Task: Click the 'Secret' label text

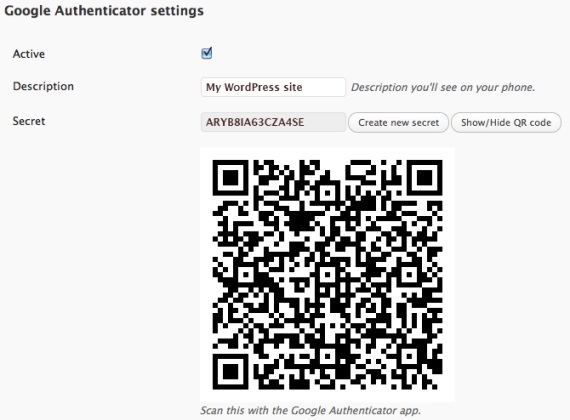Action: [29, 121]
